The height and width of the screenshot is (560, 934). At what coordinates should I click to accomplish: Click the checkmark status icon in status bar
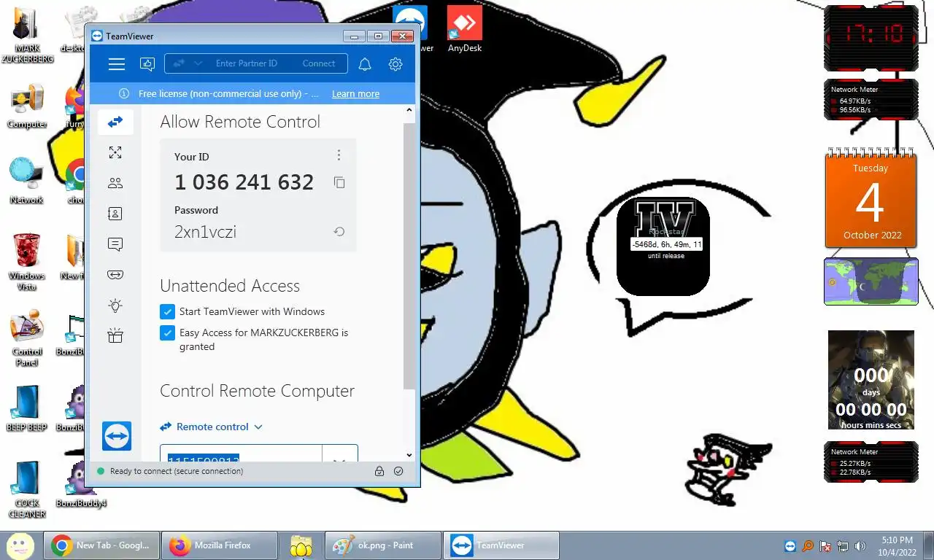point(398,471)
